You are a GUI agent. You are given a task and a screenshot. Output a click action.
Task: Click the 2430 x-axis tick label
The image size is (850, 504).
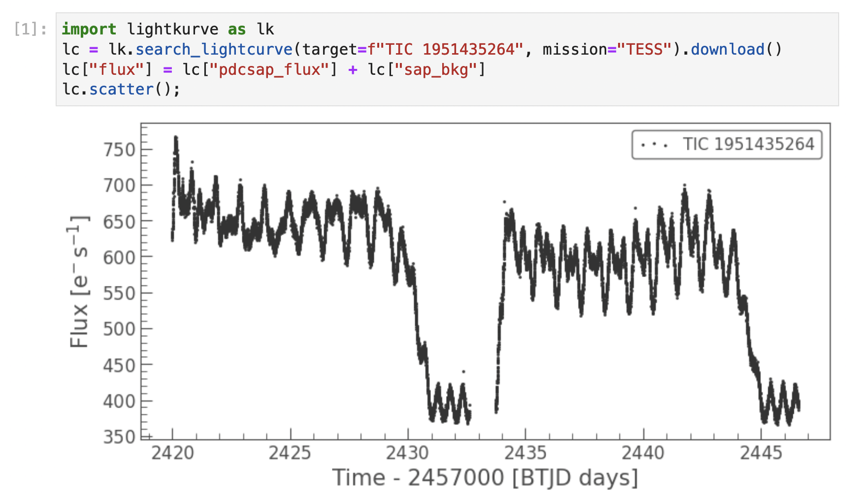[x=408, y=452]
